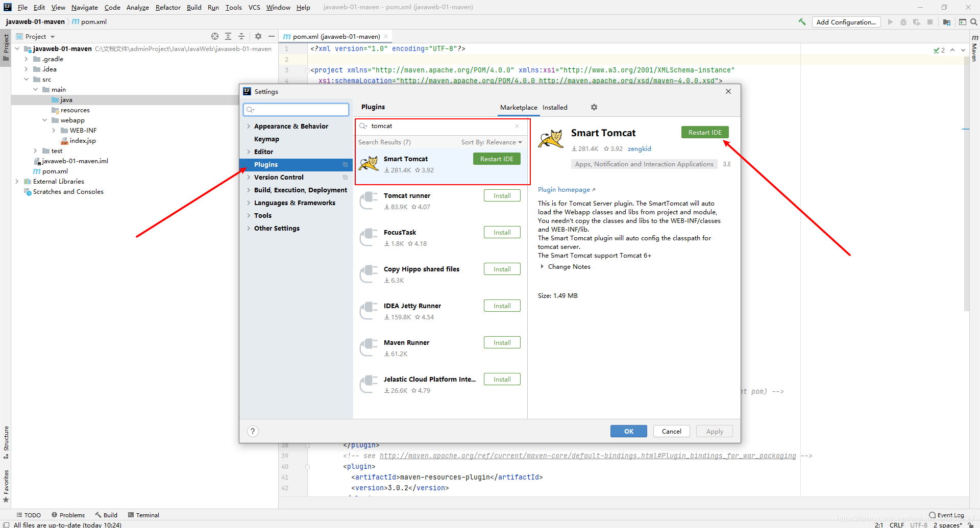
Task: Hide the Project panel with minus icon
Action: click(x=272, y=36)
